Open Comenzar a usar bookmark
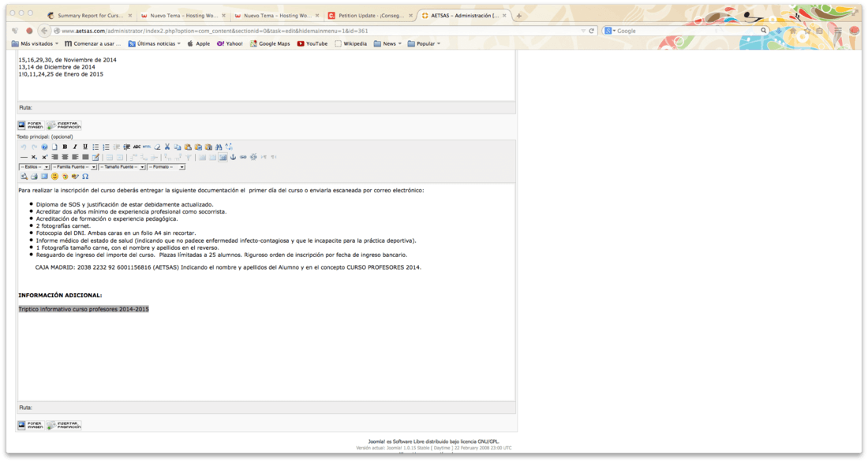This screenshot has height=462, width=868. (x=92, y=43)
